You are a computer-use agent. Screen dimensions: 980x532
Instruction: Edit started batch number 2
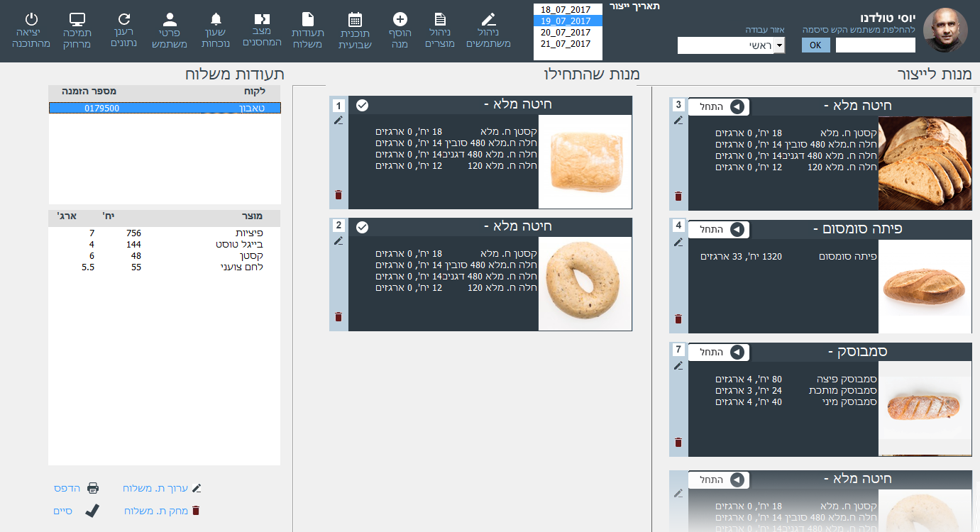(x=338, y=241)
